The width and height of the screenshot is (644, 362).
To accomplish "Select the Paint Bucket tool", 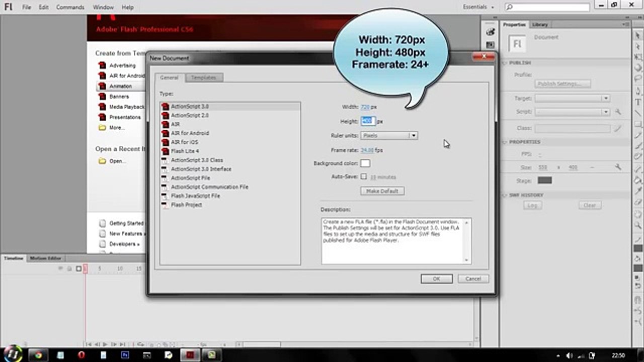I will pos(638,180).
